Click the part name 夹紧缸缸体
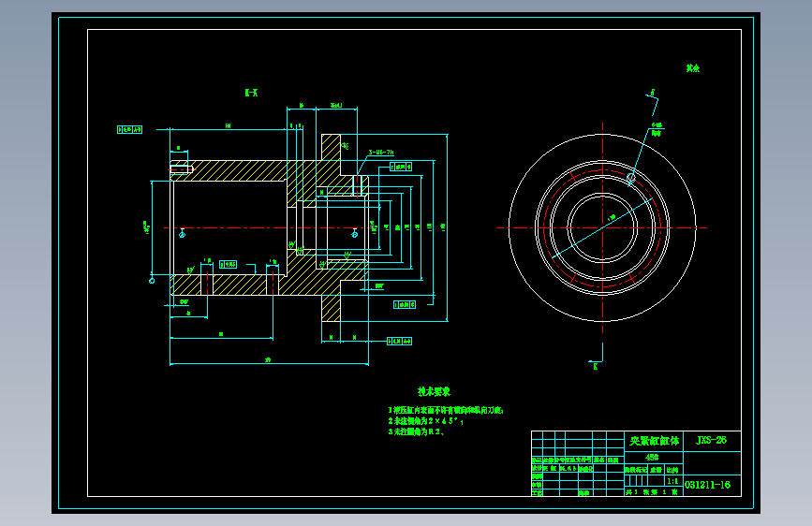This screenshot has height=526, width=812. (x=654, y=441)
